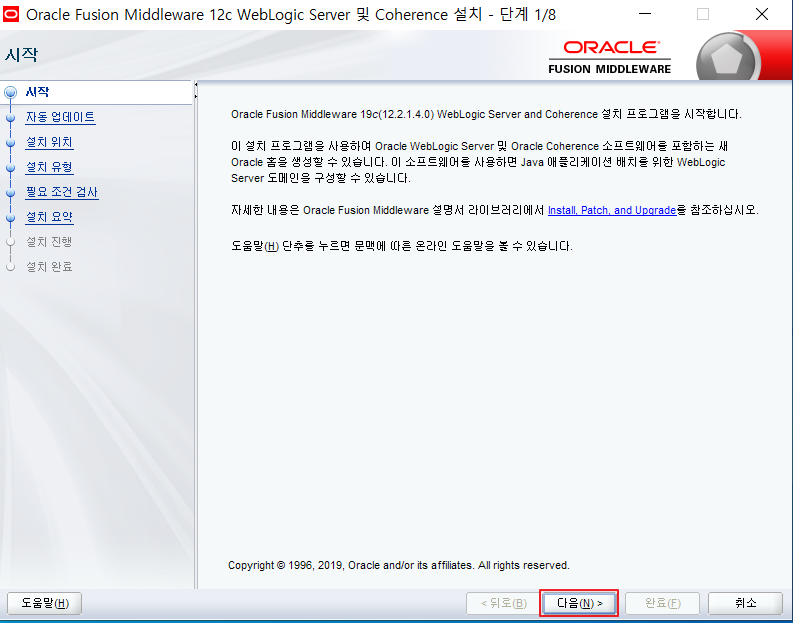Click the disabled < 뒤로(B) back button

(503, 603)
